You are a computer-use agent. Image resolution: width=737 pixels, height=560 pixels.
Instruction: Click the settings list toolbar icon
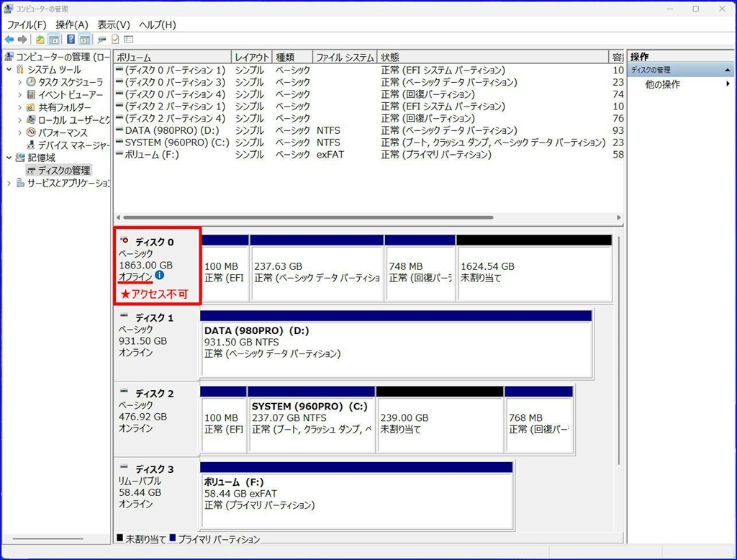[x=129, y=40]
